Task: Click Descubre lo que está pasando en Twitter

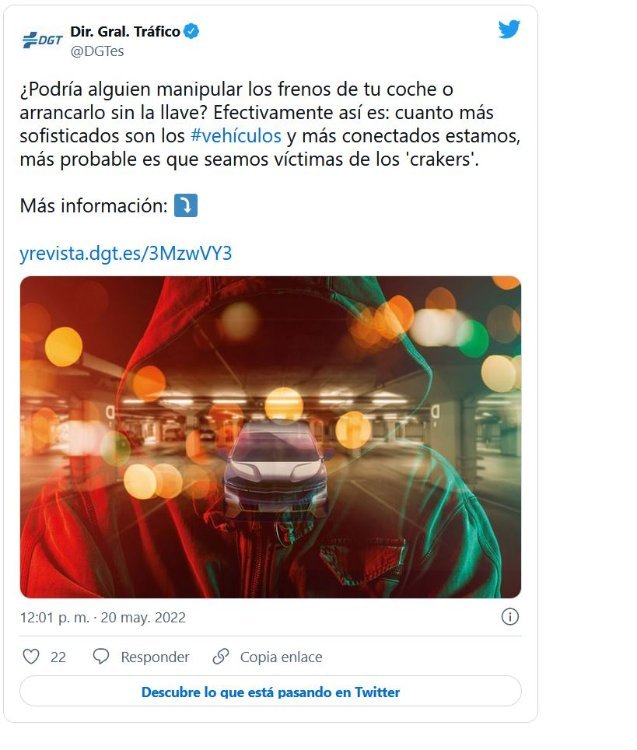Action: tap(270, 692)
